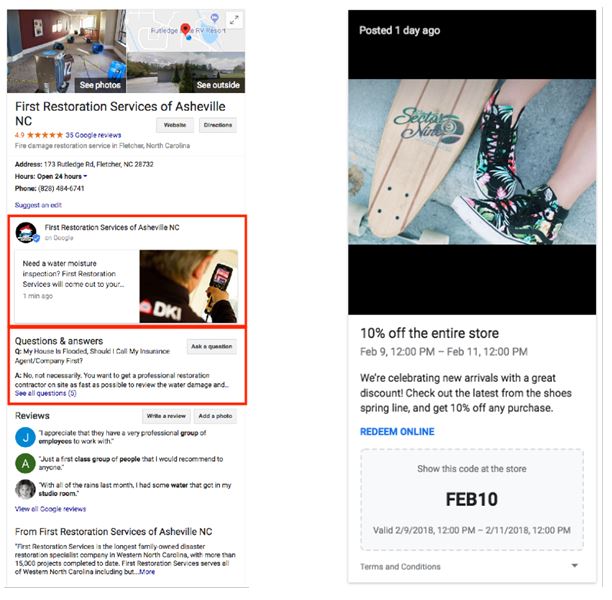Click reviewer J's blue avatar
Viewport: 612px width, 600px height.
tap(25, 437)
